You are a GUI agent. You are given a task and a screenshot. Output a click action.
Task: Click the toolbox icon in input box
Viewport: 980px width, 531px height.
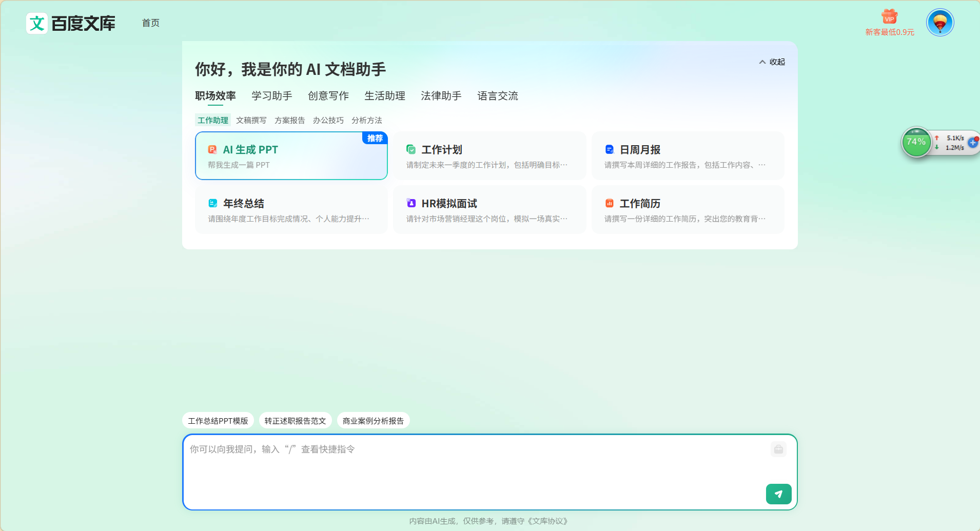(x=778, y=449)
